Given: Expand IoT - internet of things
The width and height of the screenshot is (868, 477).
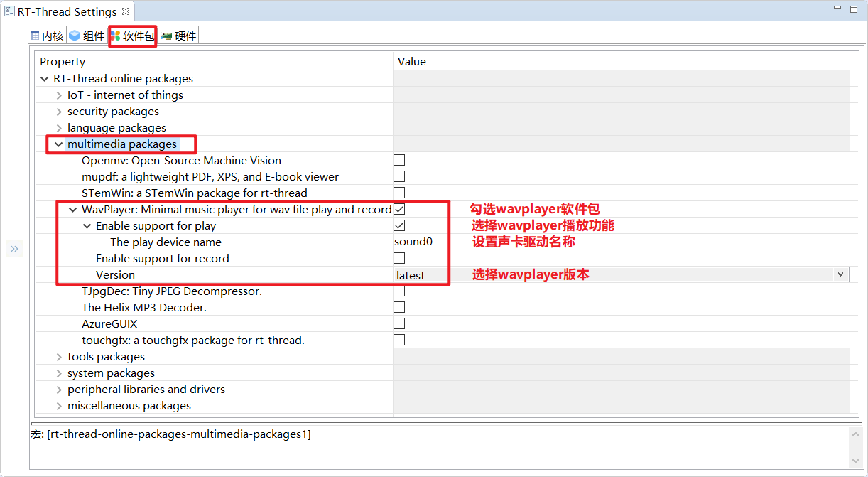Looking at the screenshot, I should [x=59, y=95].
